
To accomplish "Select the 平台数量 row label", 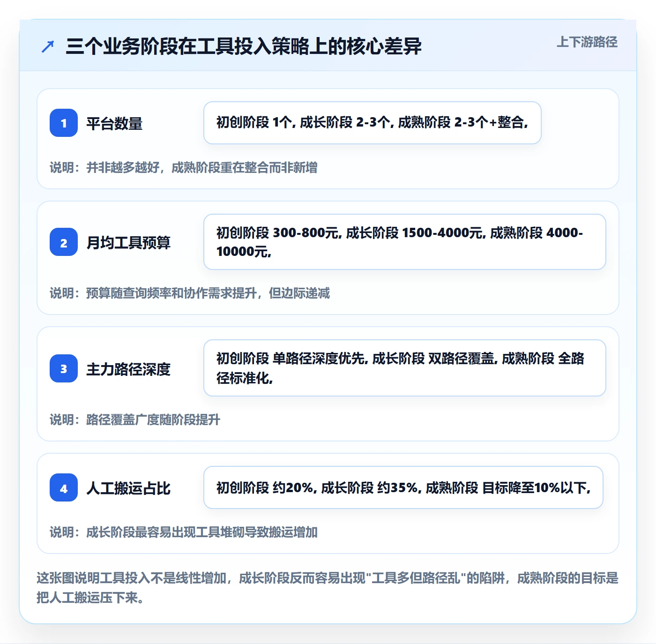I will coord(114,123).
